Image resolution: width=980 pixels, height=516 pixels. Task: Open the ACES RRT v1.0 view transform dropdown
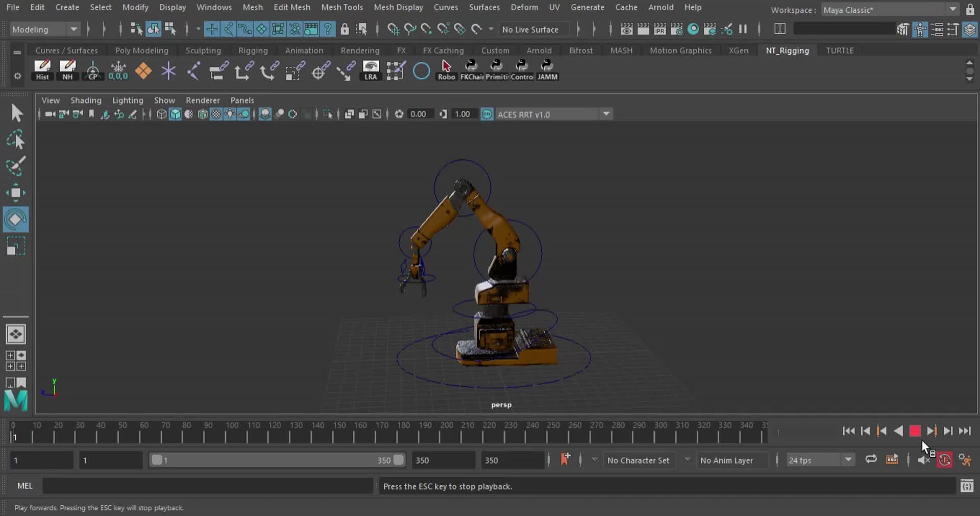(x=605, y=114)
